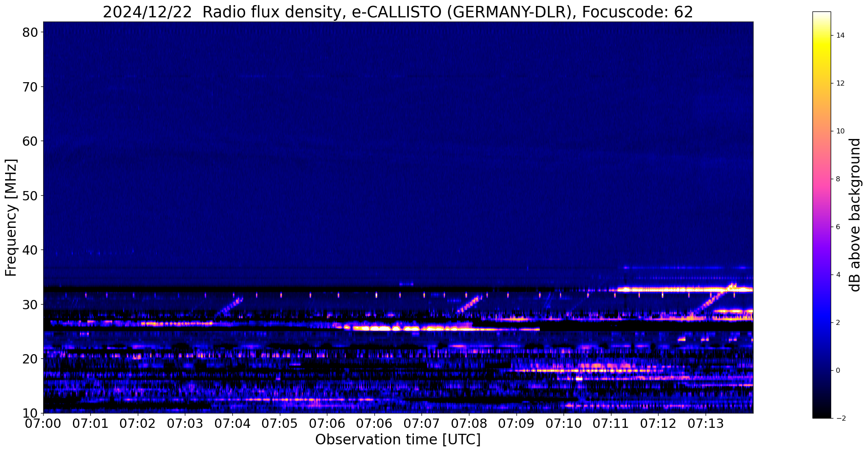This screenshot has height=452, width=868.
Task: Click the 07:12 time tick label
Action: click(x=659, y=423)
